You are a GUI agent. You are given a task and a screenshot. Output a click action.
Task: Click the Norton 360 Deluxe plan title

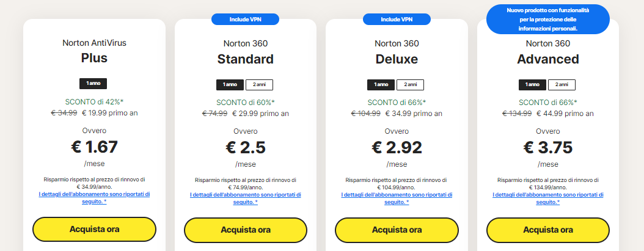tap(397, 52)
